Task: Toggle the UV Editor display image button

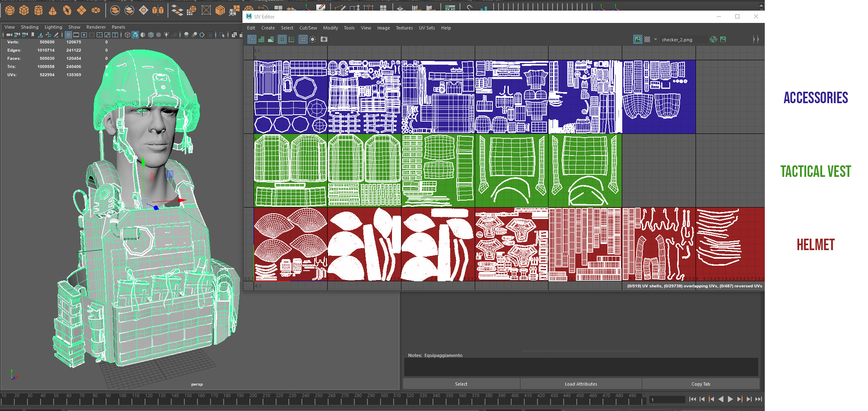Action: [x=637, y=39]
